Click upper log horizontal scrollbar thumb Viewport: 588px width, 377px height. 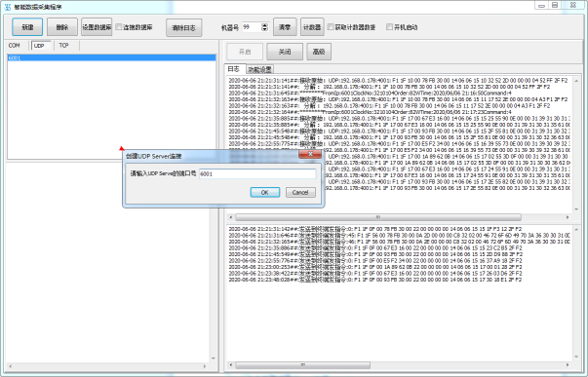coord(378,217)
